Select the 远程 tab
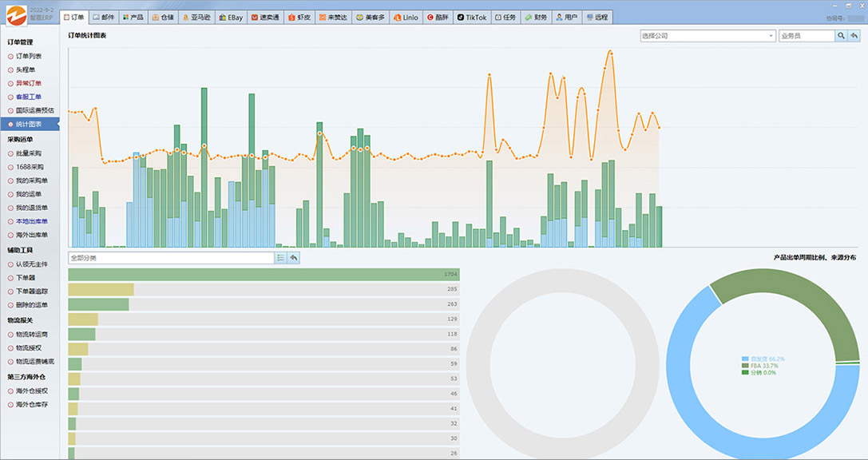This screenshot has height=460, width=868. 597,18
